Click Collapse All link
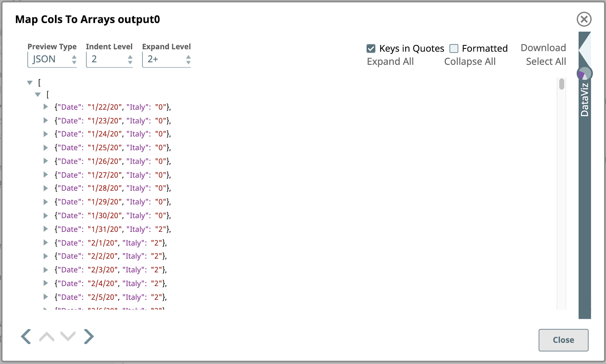The image size is (606, 364). tap(470, 61)
